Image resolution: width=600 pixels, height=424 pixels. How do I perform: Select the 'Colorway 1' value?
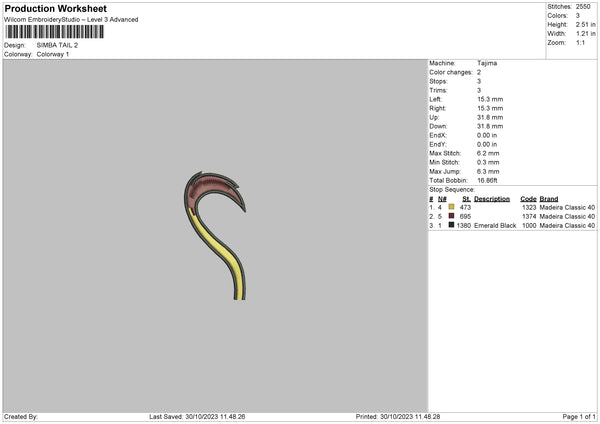pos(53,54)
